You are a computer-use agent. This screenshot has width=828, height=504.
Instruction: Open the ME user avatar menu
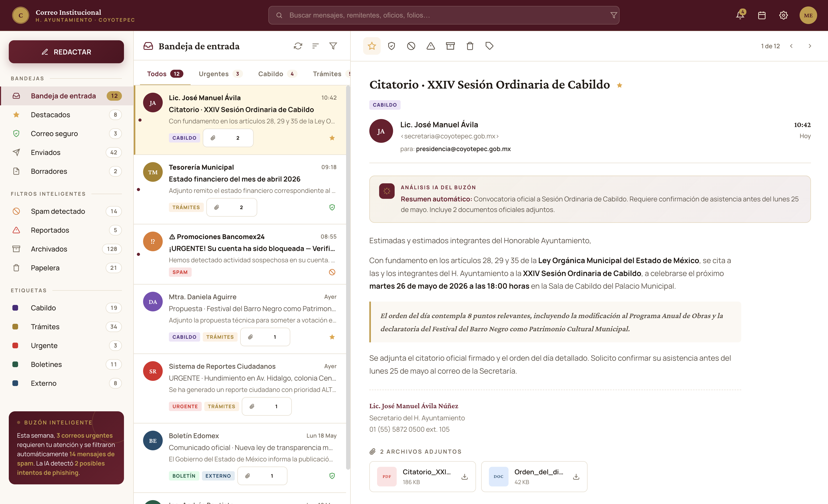(x=808, y=15)
